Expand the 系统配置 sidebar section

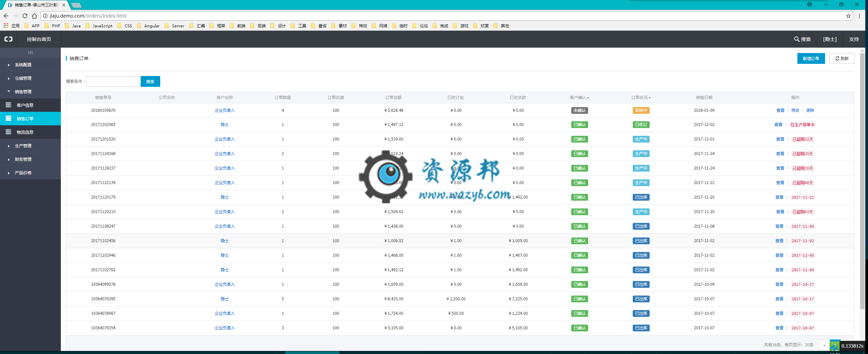30,65
